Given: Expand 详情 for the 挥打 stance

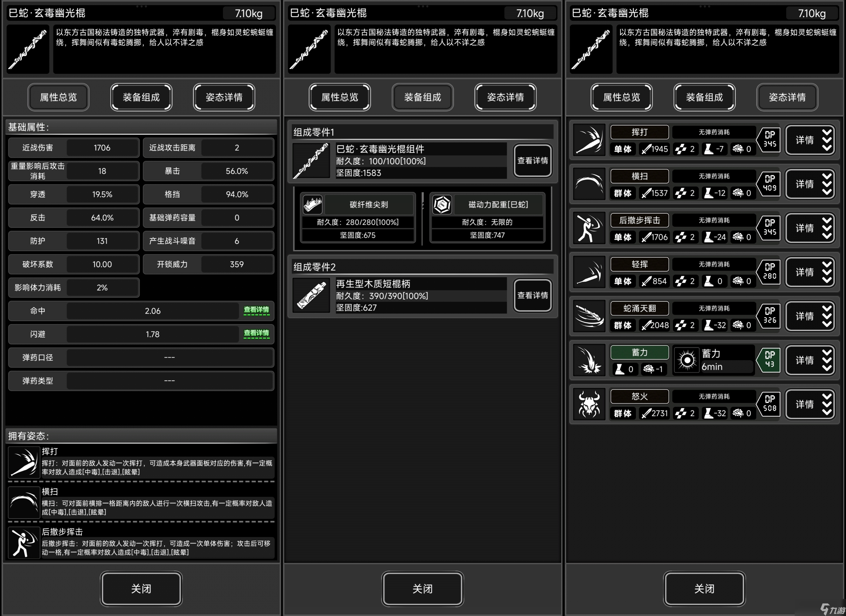Looking at the screenshot, I should (x=810, y=140).
